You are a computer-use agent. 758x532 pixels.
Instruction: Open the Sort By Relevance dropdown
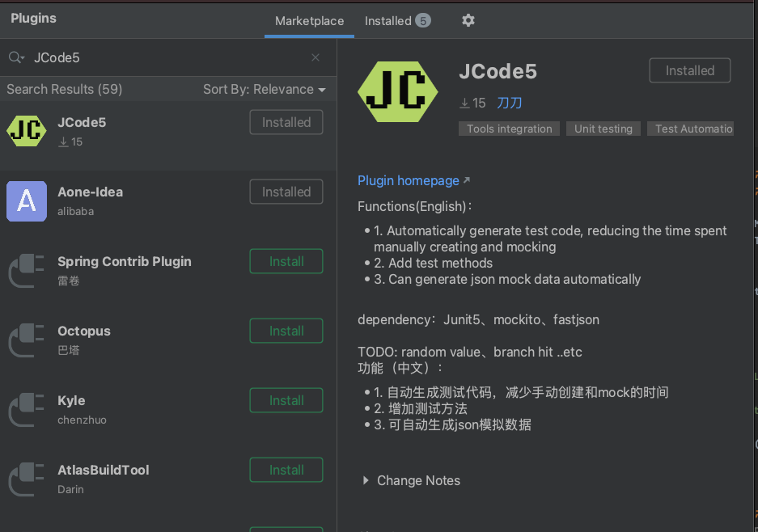pos(264,90)
